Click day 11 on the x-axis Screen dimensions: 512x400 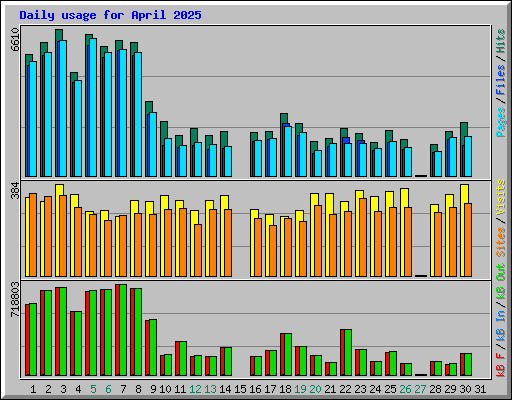tap(180, 389)
